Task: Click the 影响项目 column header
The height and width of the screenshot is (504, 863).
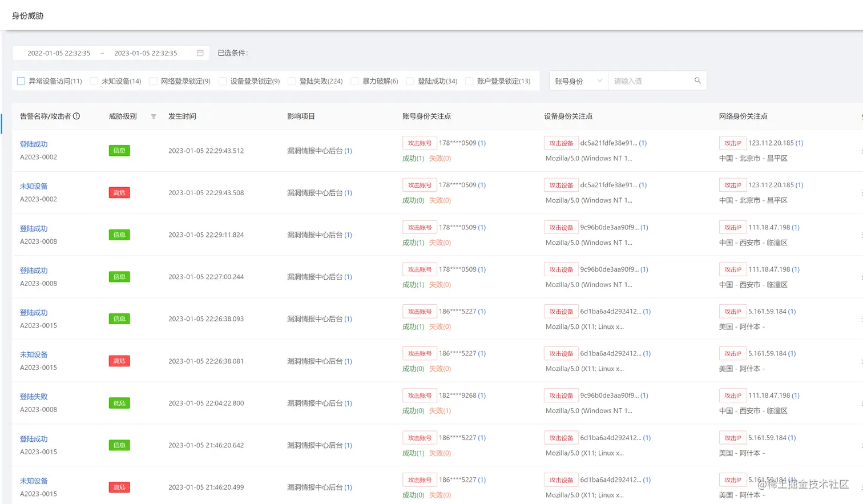Action: tap(301, 116)
